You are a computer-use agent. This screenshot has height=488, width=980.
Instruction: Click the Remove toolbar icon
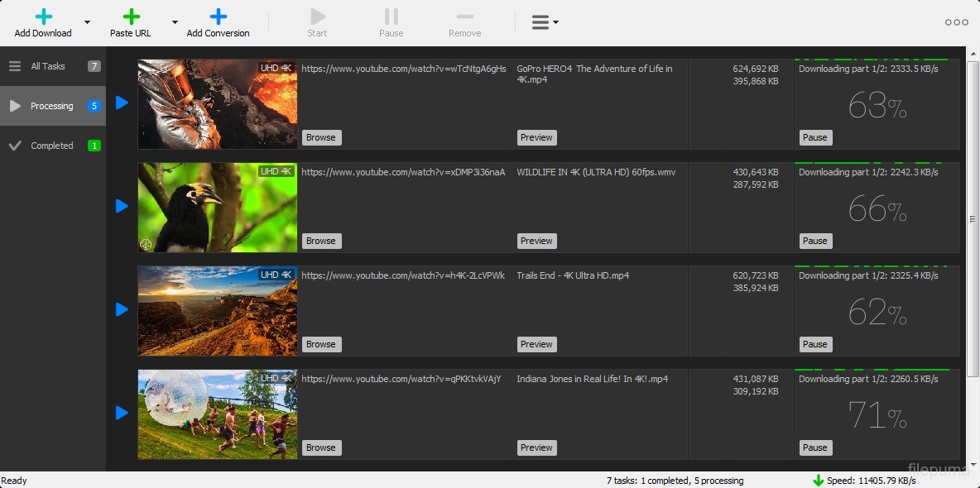(x=464, y=17)
